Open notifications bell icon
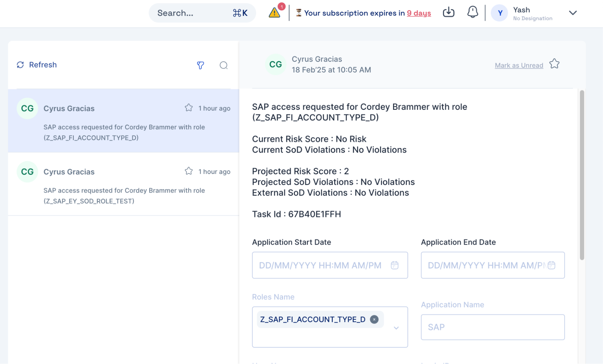Image resolution: width=603 pixels, height=364 pixels. 472,12
